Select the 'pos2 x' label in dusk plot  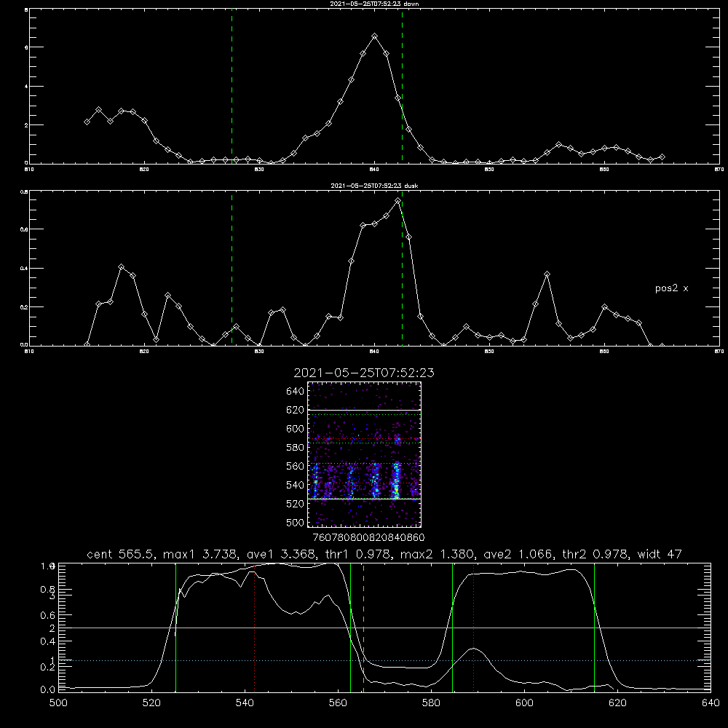click(671, 288)
